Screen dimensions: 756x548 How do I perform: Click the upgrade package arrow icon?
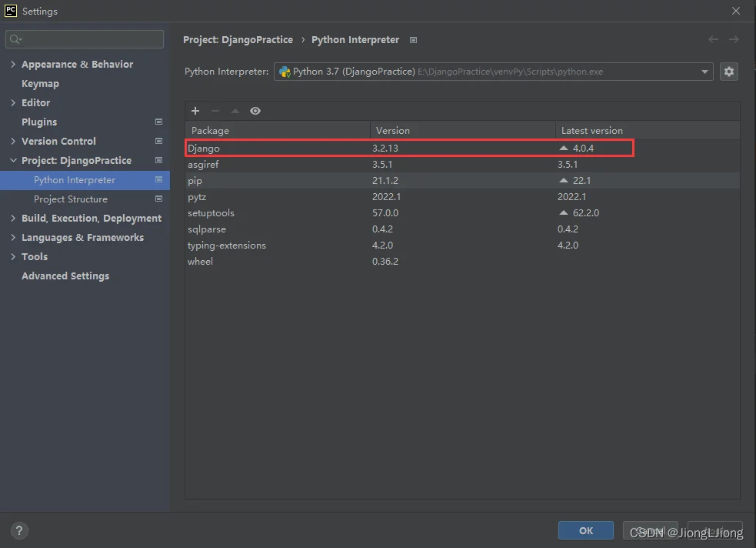235,111
